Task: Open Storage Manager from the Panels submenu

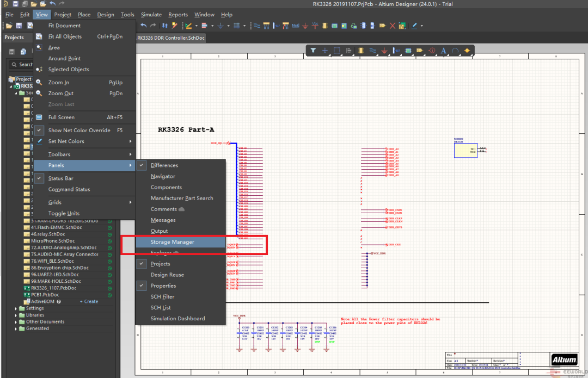Action: (x=172, y=242)
